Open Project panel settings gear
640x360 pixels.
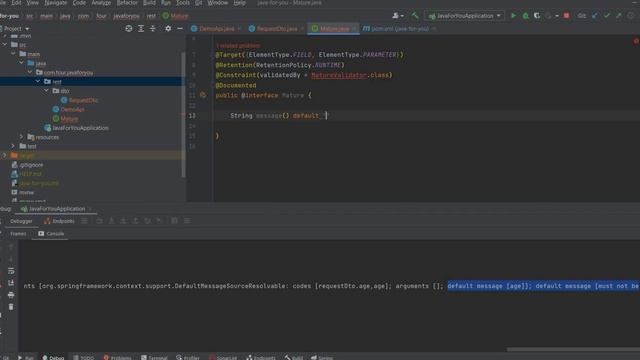tap(168, 29)
